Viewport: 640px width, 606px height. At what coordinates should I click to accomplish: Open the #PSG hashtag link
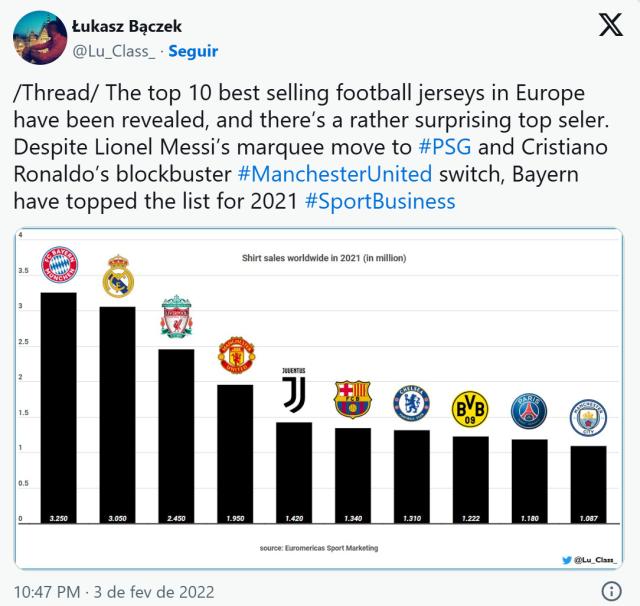[439, 147]
